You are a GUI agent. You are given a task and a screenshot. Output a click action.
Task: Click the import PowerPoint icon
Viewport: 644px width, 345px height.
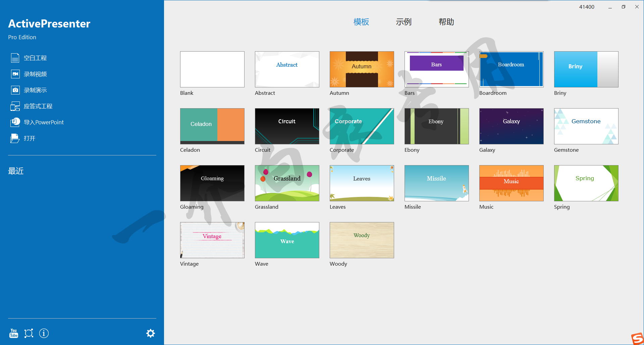15,122
